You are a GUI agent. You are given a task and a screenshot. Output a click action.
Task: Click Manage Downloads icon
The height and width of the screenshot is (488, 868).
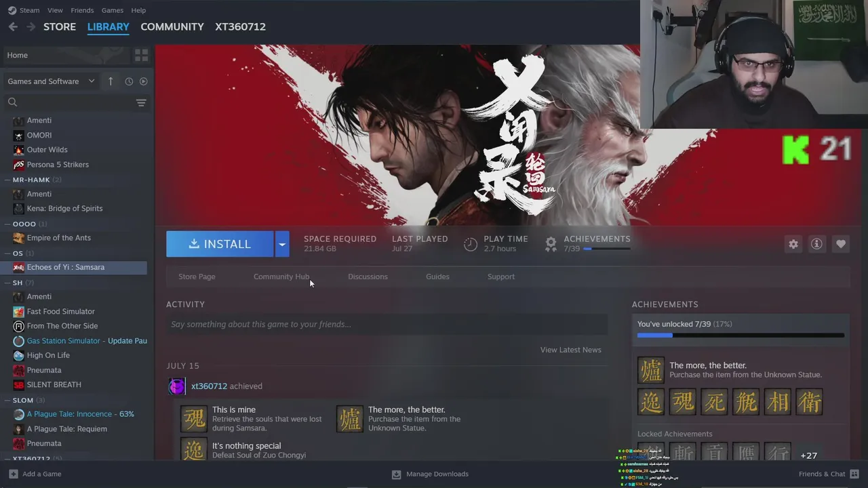(397, 474)
